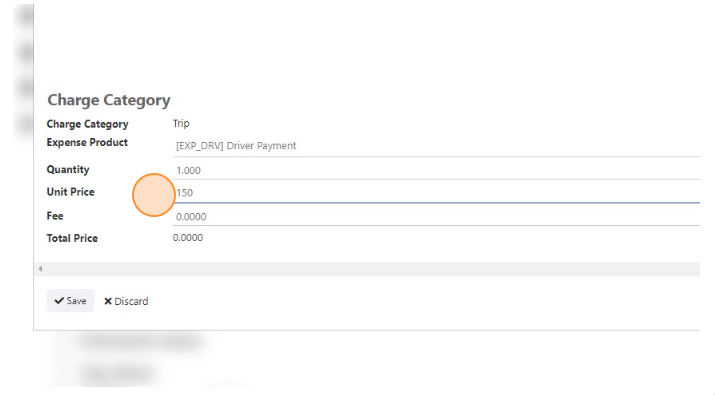Click the Charge Category field label
715x395 pixels.
pyautogui.click(x=88, y=124)
